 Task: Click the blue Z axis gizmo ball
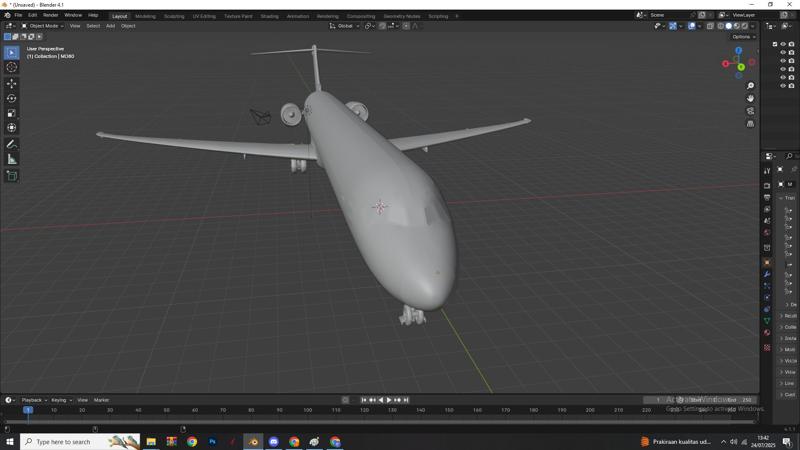738,50
